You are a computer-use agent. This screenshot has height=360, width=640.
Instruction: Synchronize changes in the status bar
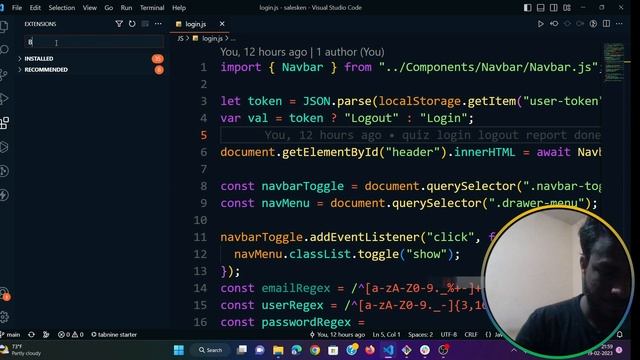coord(31,334)
